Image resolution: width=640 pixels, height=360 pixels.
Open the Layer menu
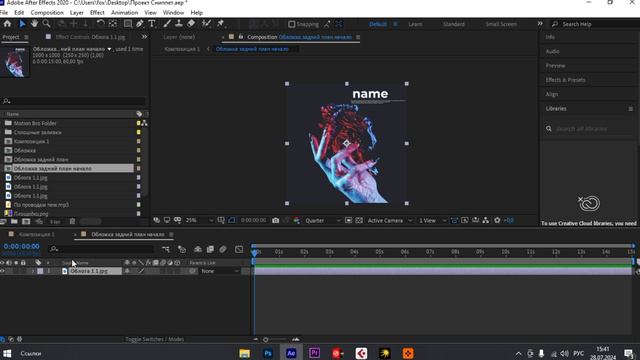pos(76,13)
